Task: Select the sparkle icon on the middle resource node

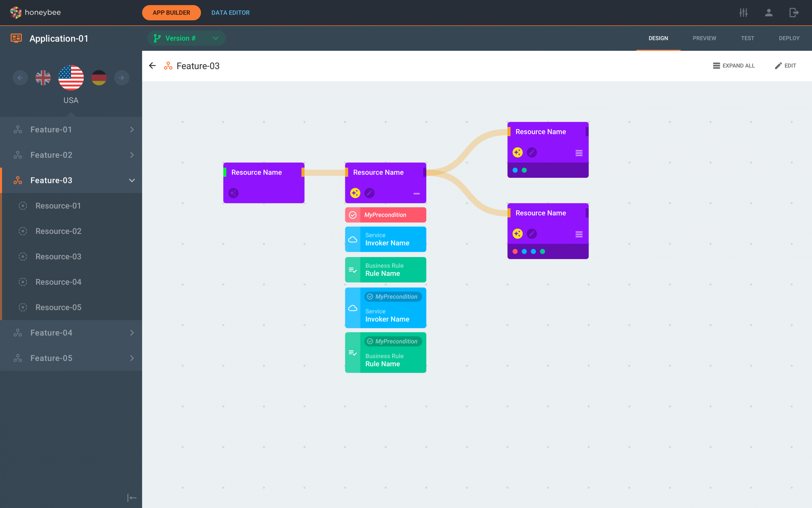Action: point(355,193)
